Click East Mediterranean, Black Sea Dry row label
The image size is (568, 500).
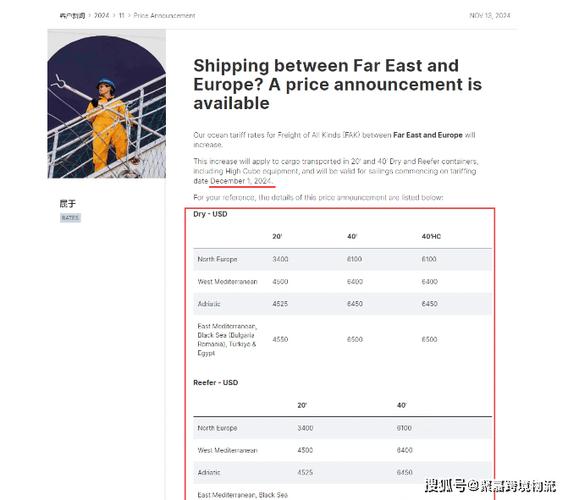[227, 339]
